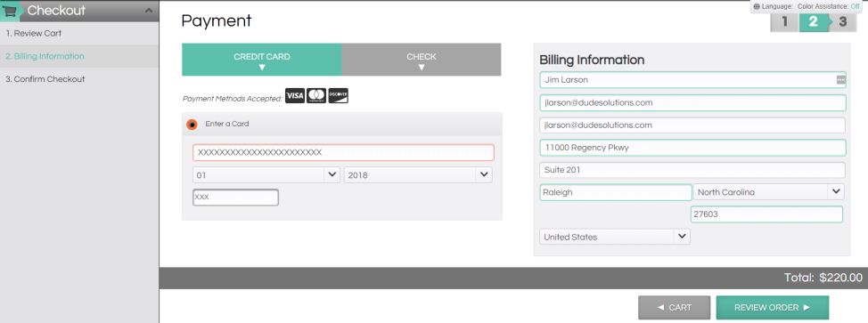Click the shopping cart icon in Checkout header
Viewport: 868px width, 323px height.
[10, 11]
